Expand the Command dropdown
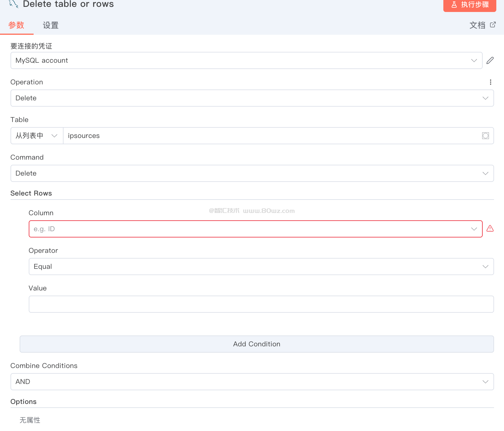The image size is (504, 431). point(252,173)
